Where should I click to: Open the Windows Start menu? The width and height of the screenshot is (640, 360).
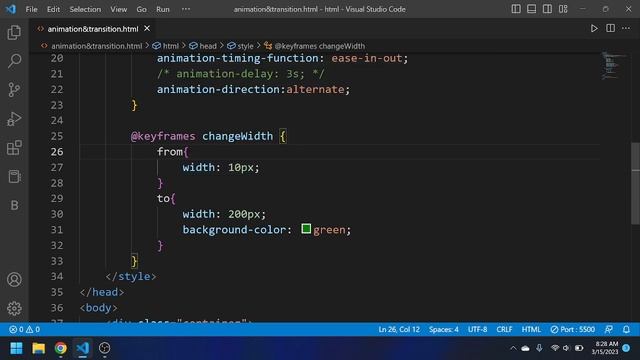16,348
